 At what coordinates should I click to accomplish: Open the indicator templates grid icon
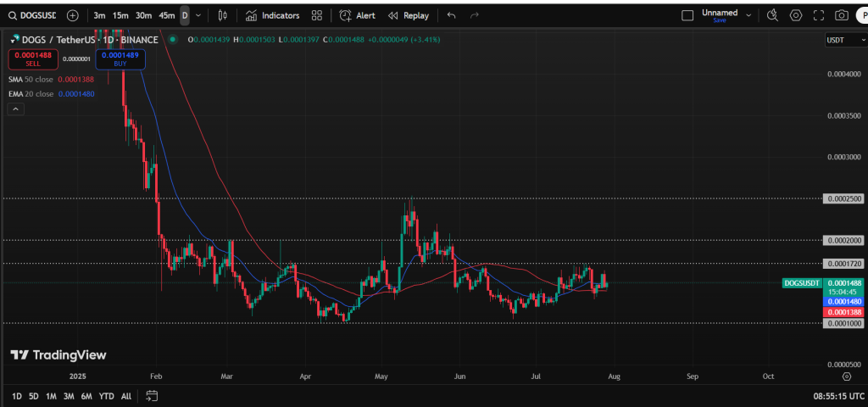tap(317, 15)
